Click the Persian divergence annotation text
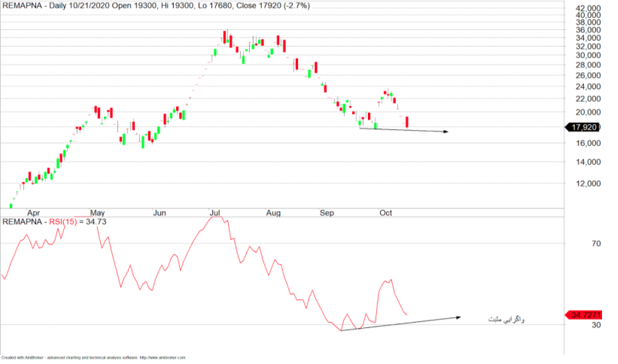 [x=507, y=320]
